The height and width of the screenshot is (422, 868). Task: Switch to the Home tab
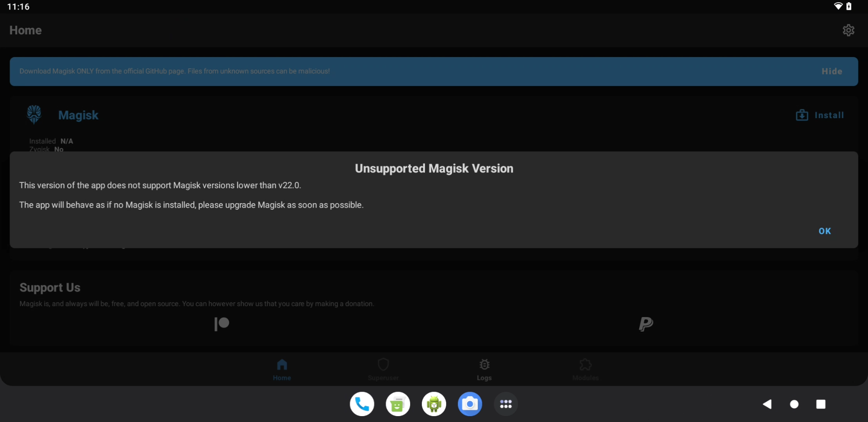[282, 369]
